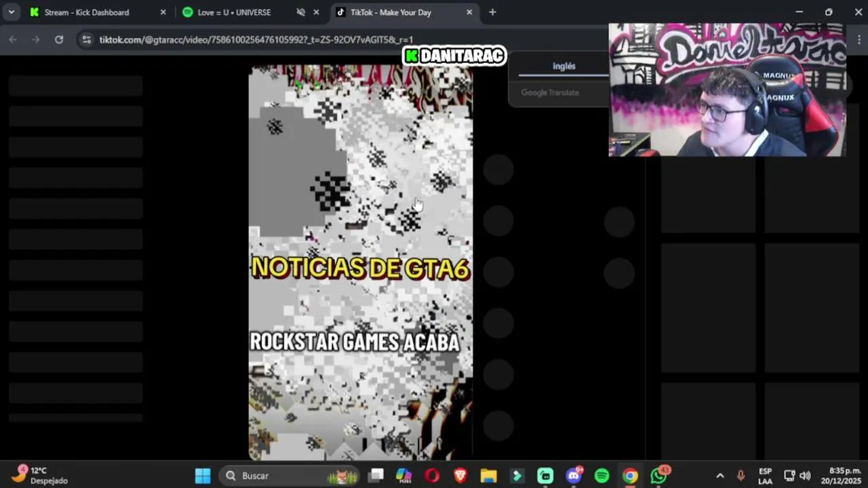Close the Love = U • UNIVERSE tab

[316, 12]
